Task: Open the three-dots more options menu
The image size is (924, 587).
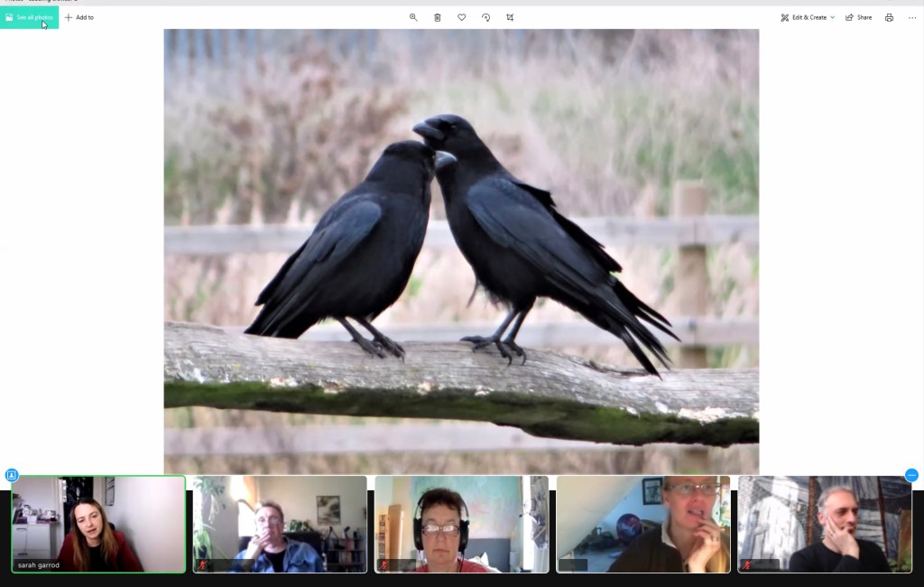Action: [x=910, y=17]
